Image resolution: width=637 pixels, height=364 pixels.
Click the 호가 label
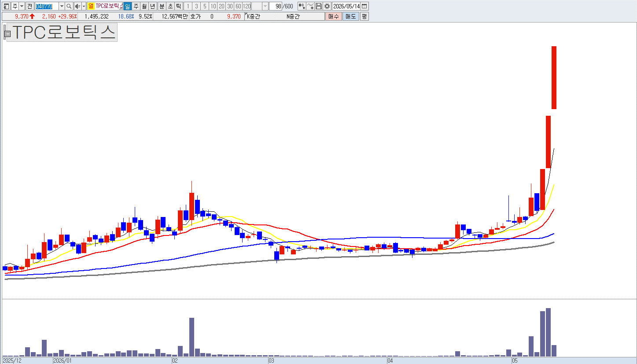195,16
